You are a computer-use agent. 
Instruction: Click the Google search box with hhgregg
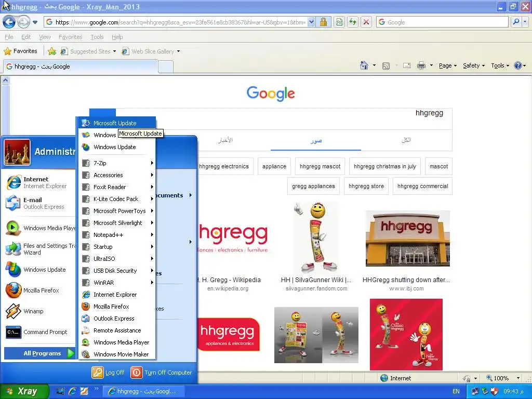[x=284, y=119]
